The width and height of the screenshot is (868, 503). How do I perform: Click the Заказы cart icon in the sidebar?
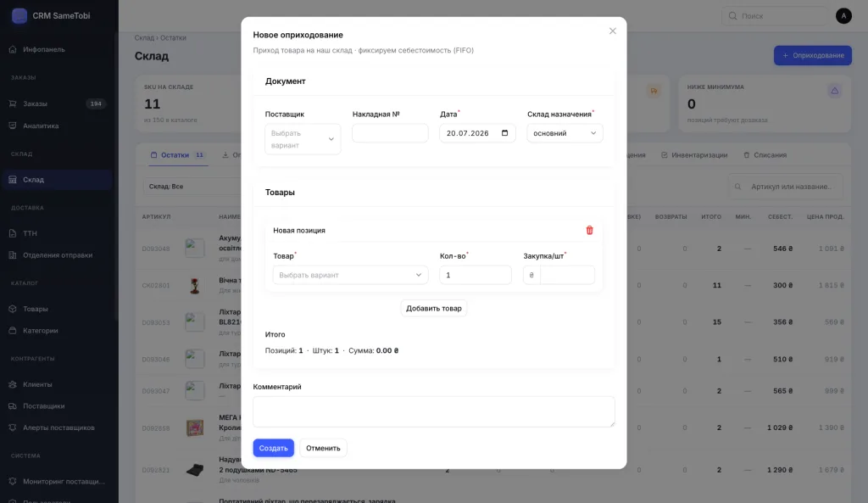click(x=13, y=103)
